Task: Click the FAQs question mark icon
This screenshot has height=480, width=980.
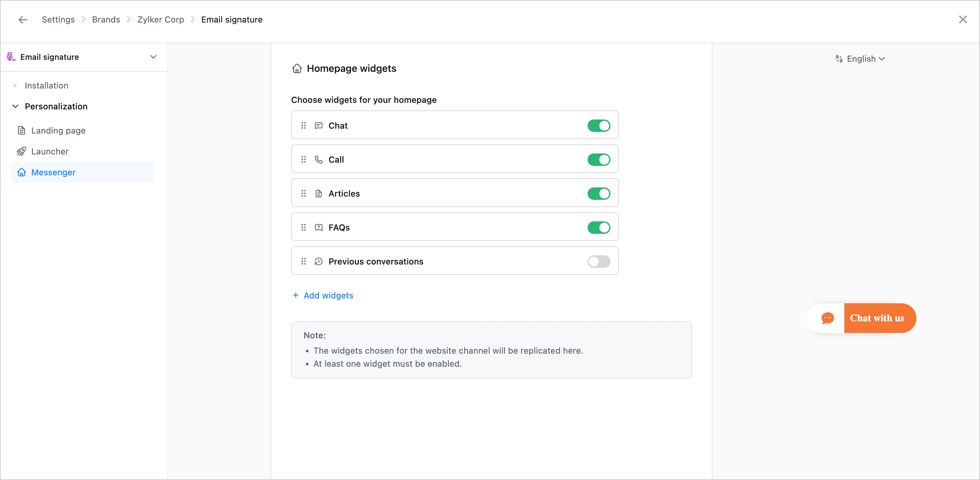Action: pos(318,228)
